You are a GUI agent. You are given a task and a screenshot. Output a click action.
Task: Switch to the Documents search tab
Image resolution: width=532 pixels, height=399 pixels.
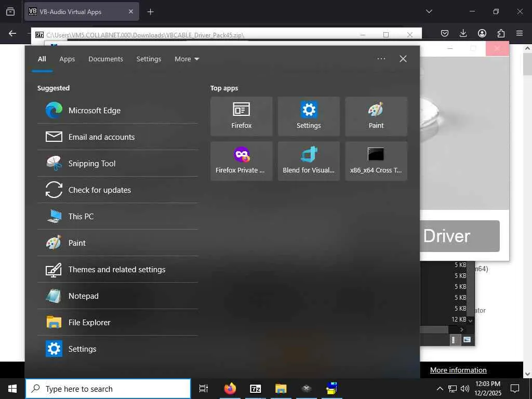(x=106, y=59)
